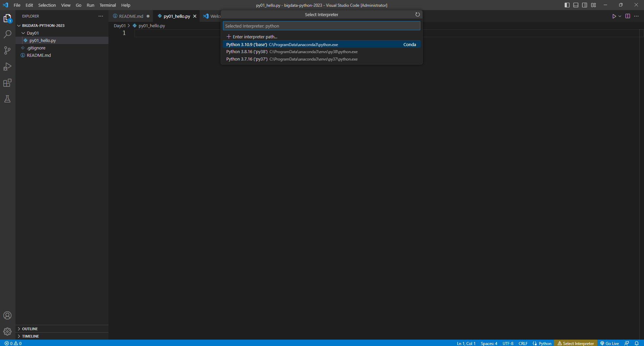Viewport: 644px width, 346px height.
Task: Run the Python file with play icon
Action: tap(614, 16)
